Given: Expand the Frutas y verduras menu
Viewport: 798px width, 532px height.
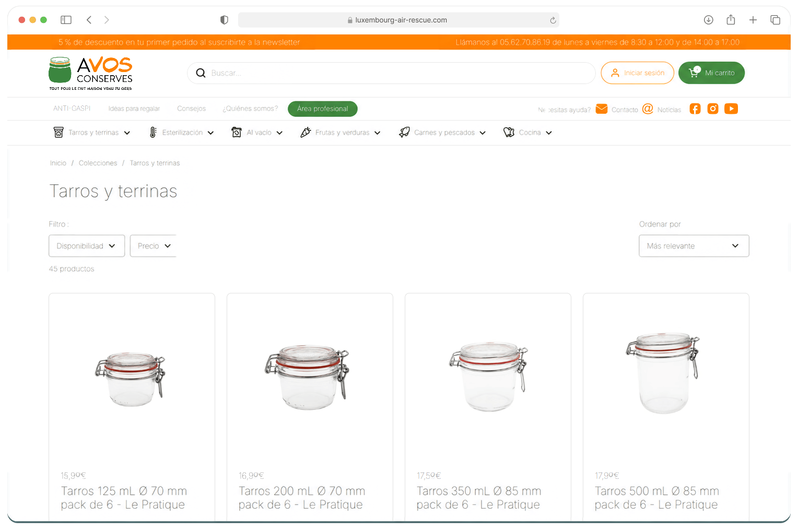Looking at the screenshot, I should click(341, 133).
